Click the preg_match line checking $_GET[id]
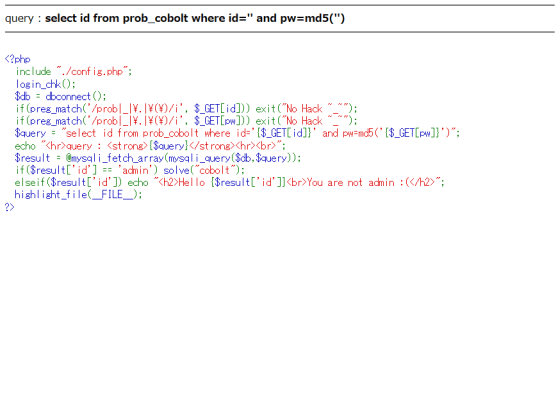The width and height of the screenshot is (560, 406). 186,109
